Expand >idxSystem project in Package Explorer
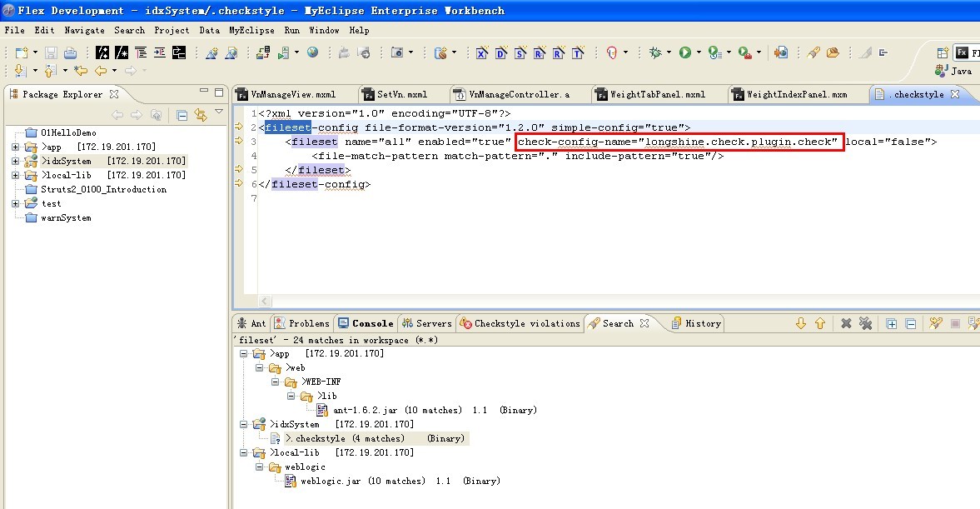This screenshot has height=509, width=980. (15, 162)
